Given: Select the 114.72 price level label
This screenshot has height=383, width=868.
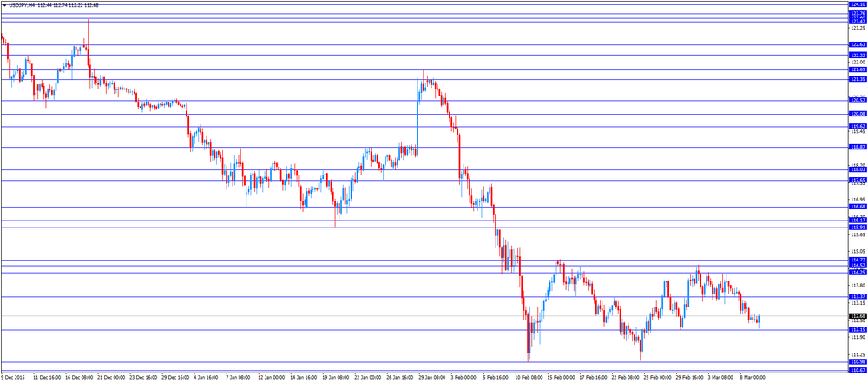Looking at the screenshot, I should (x=858, y=260).
